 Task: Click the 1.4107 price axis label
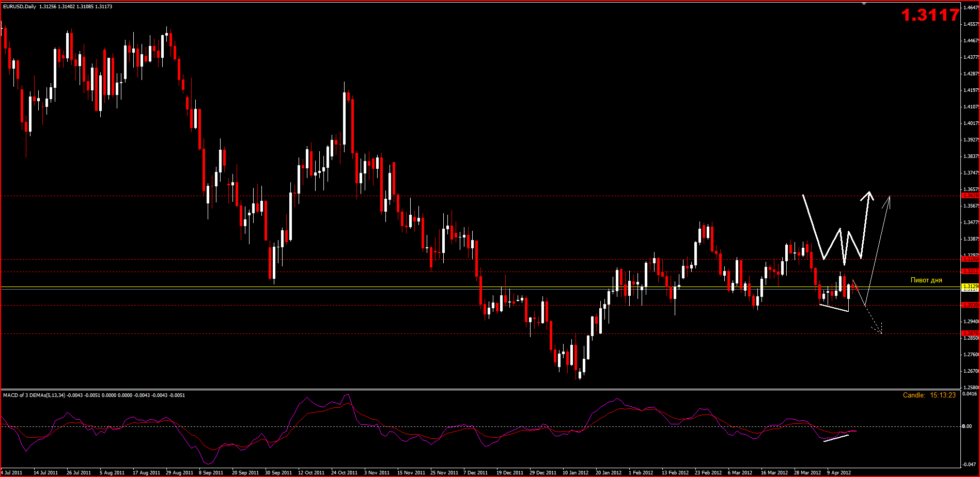[971, 107]
